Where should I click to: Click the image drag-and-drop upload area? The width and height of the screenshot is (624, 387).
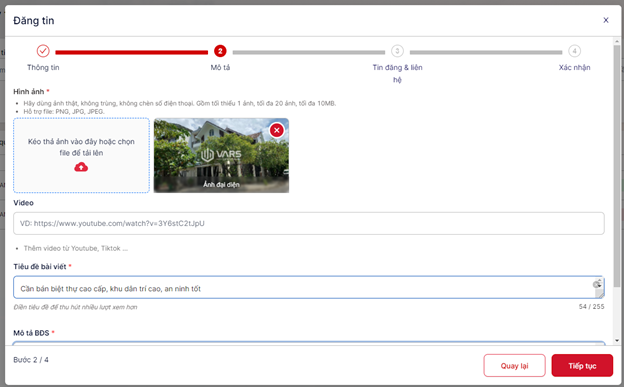click(x=81, y=155)
